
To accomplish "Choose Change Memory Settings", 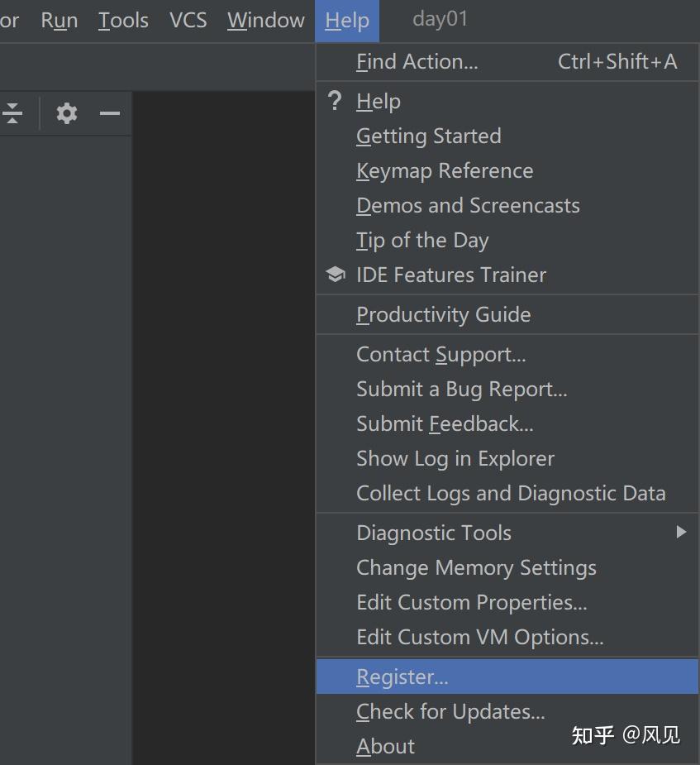I will pos(476,567).
